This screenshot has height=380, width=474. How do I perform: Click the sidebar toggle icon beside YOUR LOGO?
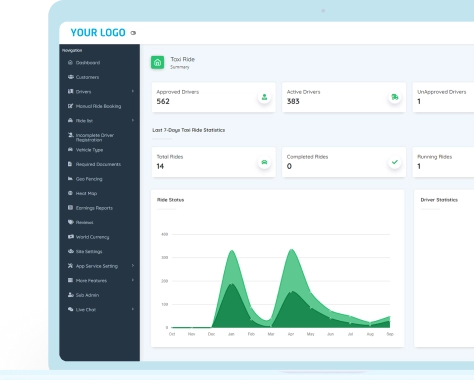coord(133,33)
